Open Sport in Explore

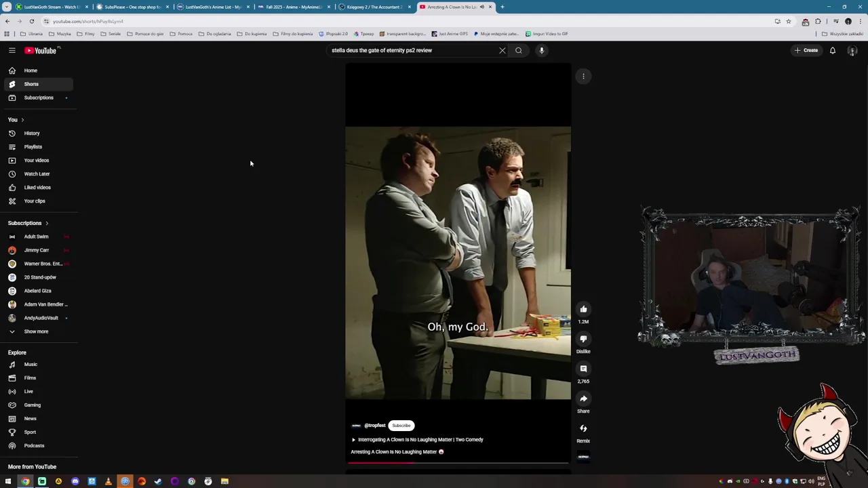pyautogui.click(x=38, y=432)
